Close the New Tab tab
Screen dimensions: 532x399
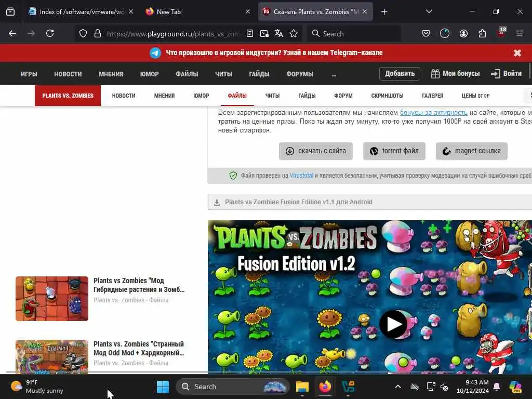(x=248, y=11)
